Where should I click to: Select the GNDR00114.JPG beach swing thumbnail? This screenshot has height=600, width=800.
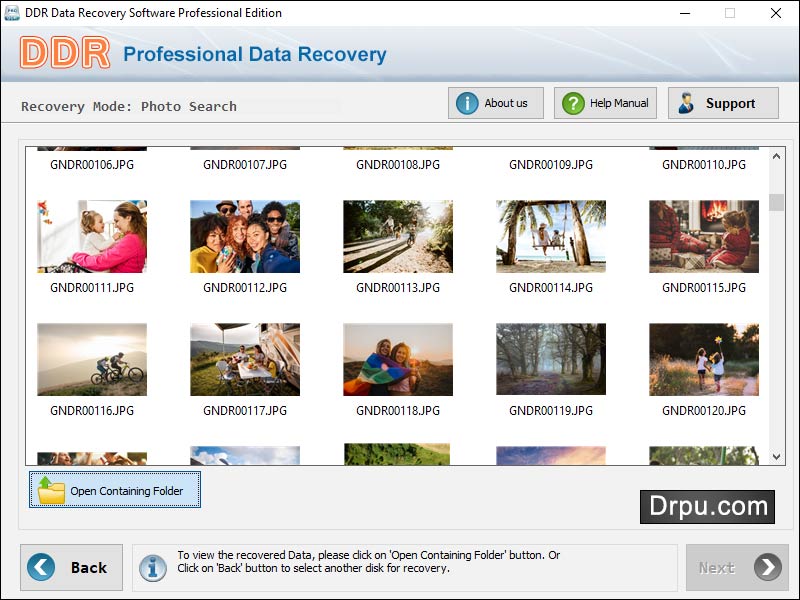coord(551,236)
